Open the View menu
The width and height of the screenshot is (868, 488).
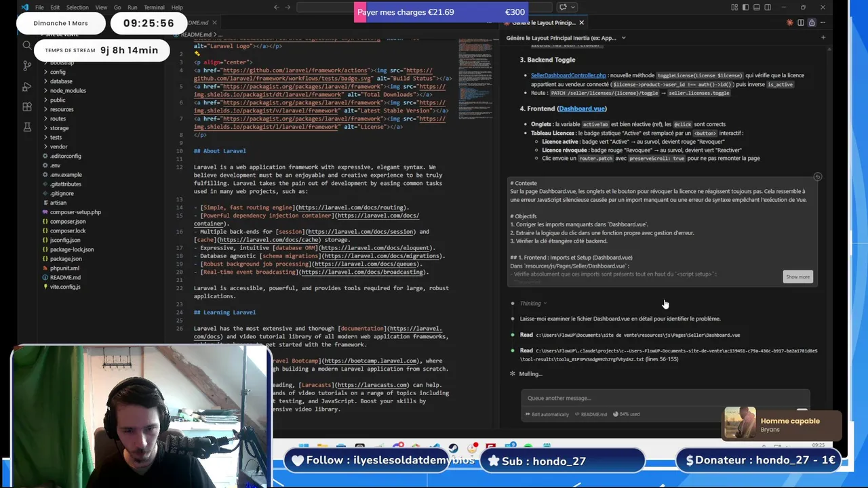(101, 7)
